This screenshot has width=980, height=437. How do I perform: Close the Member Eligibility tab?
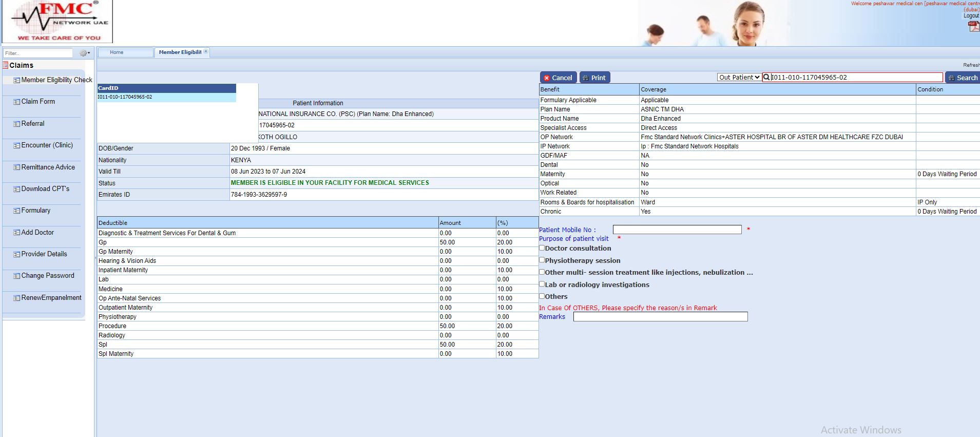(206, 51)
